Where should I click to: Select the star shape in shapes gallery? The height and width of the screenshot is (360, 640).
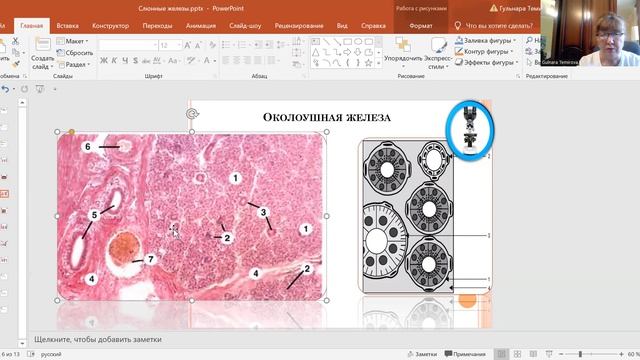pyautogui.click(x=369, y=63)
